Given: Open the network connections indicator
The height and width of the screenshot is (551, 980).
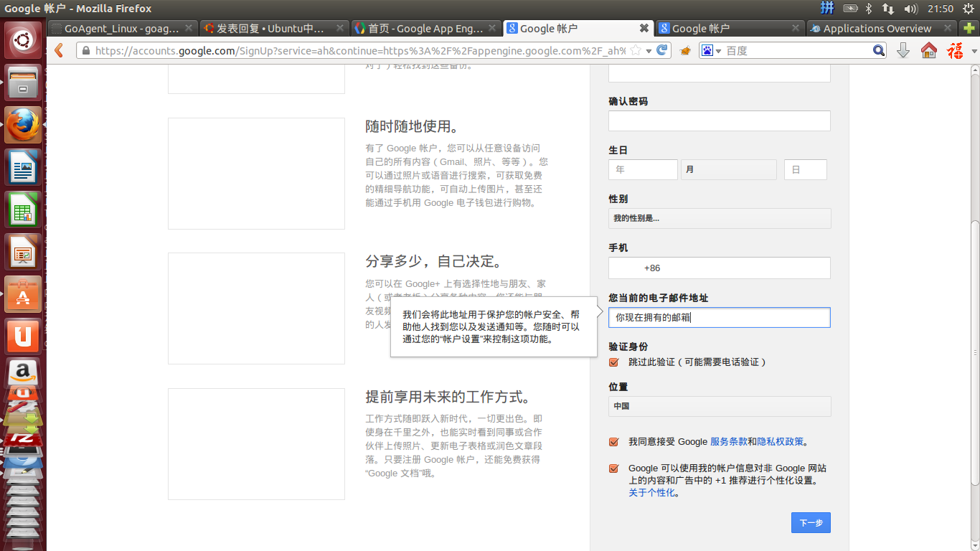Looking at the screenshot, I should coord(888,9).
